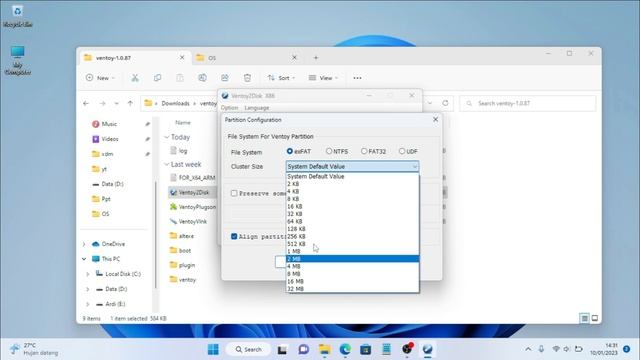Screen dimensions: 640x360
Task: Open the Option menu in Ventoy2Disk
Action: (229, 108)
